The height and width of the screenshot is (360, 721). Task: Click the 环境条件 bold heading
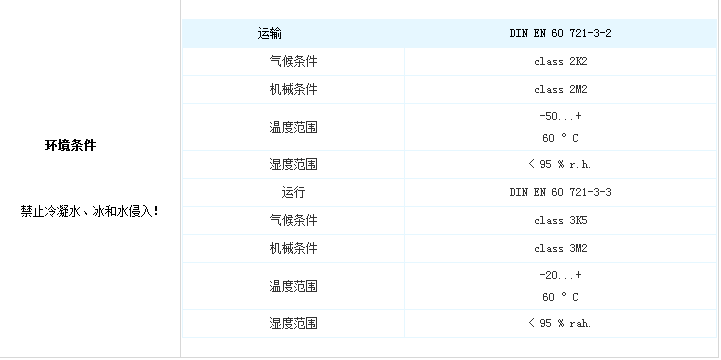point(70,145)
